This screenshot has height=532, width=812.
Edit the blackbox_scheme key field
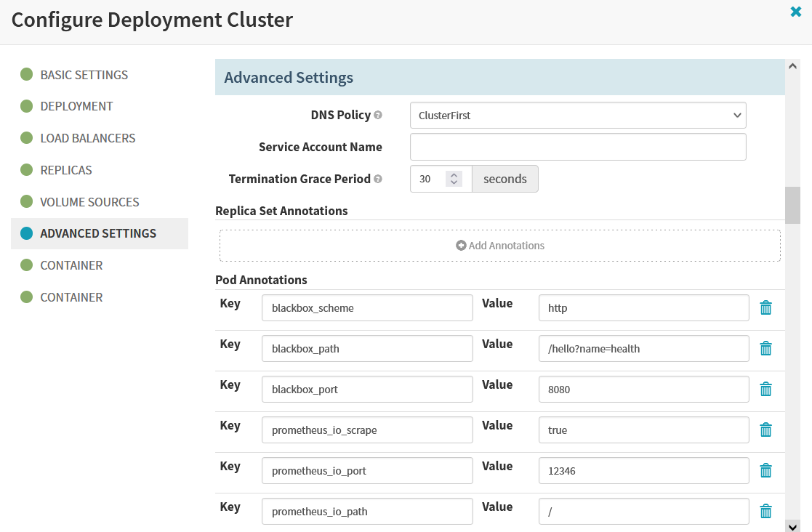pyautogui.click(x=367, y=308)
